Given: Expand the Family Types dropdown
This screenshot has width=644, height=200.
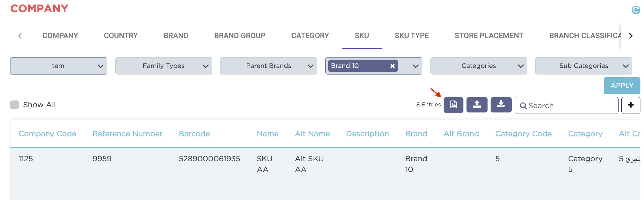Looking at the screenshot, I should click(x=163, y=66).
